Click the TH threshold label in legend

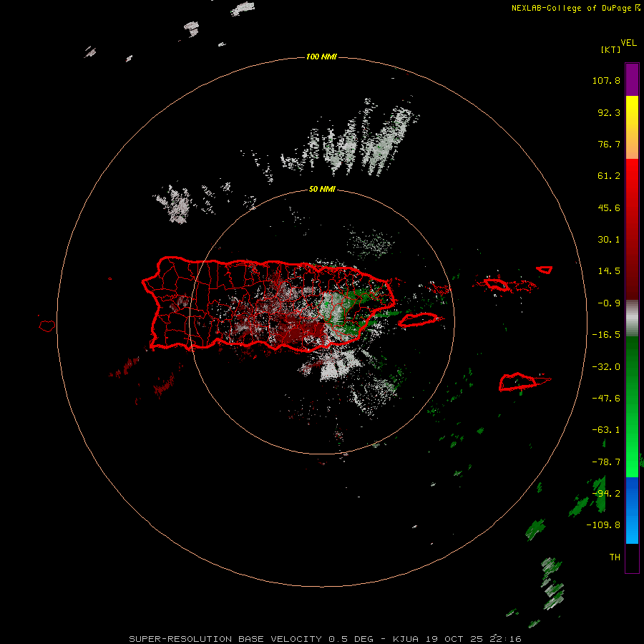click(x=615, y=557)
